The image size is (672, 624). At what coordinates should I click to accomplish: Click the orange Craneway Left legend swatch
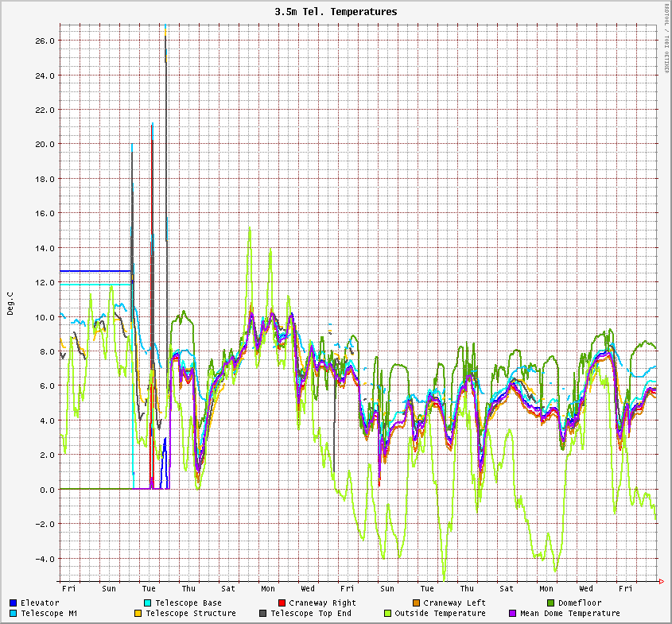pos(416,603)
